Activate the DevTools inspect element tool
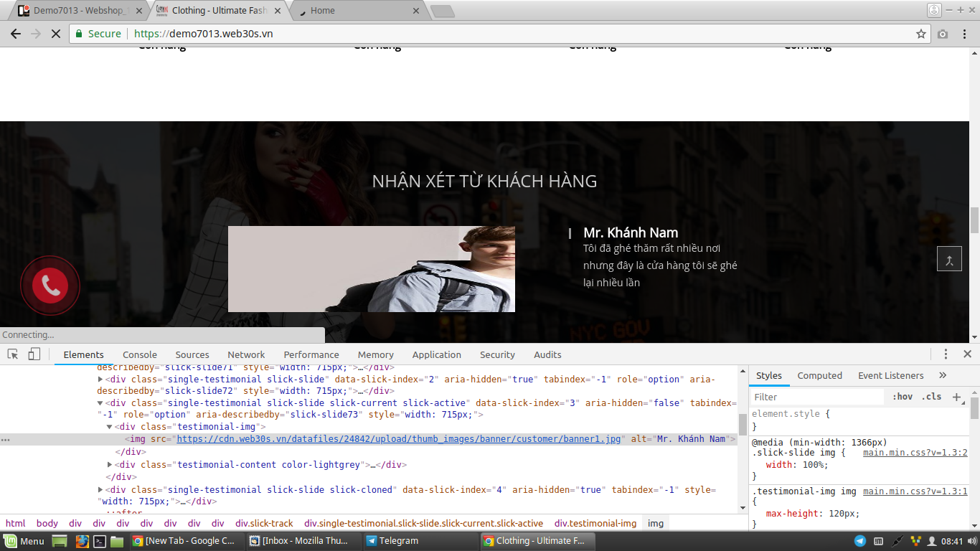 coord(13,354)
